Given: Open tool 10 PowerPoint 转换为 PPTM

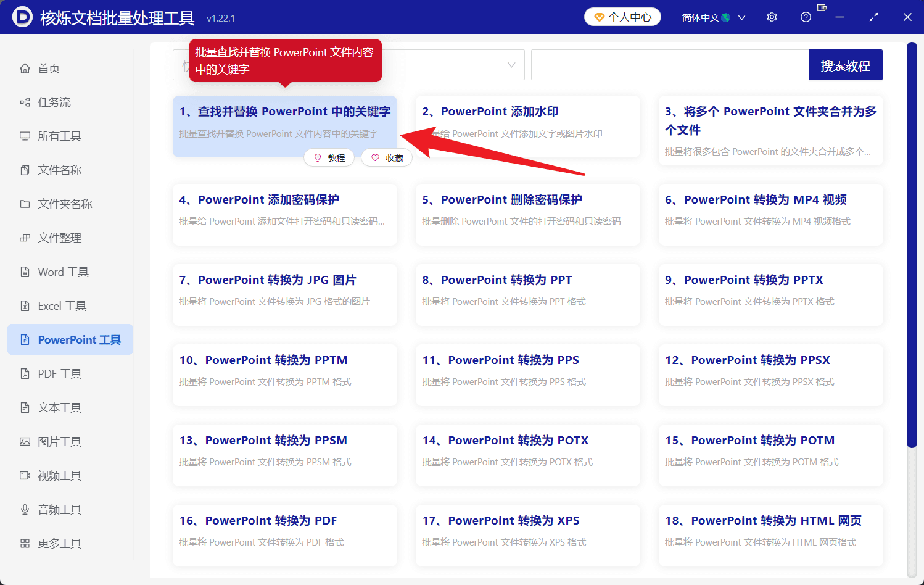Looking at the screenshot, I should tap(285, 375).
